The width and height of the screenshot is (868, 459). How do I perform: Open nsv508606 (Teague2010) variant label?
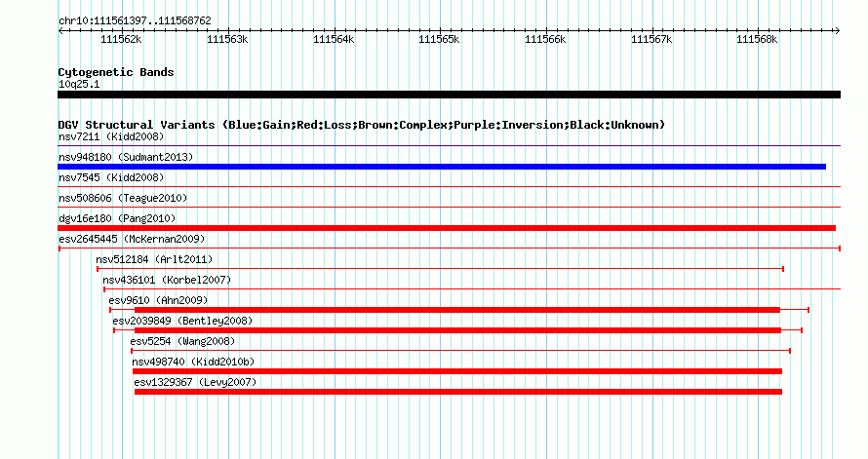(123, 198)
